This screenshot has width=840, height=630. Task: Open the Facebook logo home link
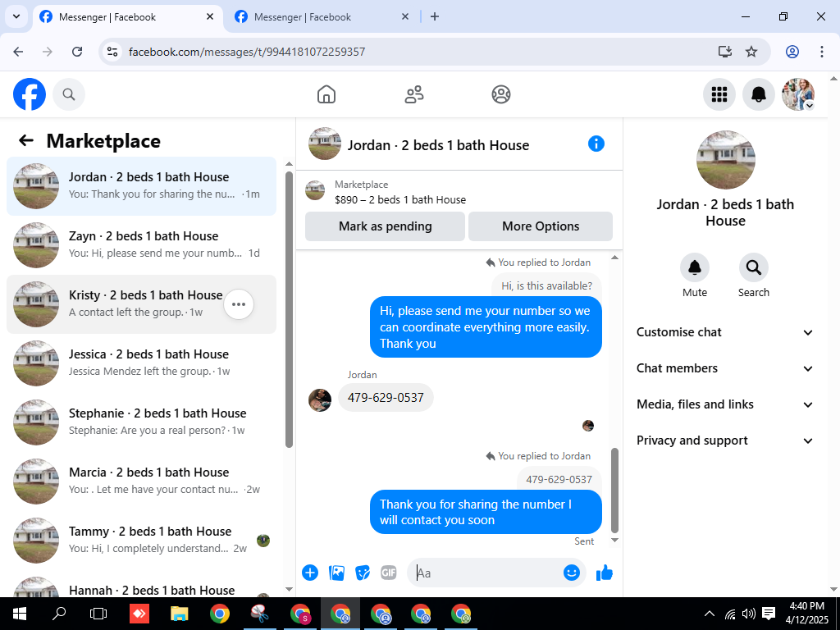[30, 94]
